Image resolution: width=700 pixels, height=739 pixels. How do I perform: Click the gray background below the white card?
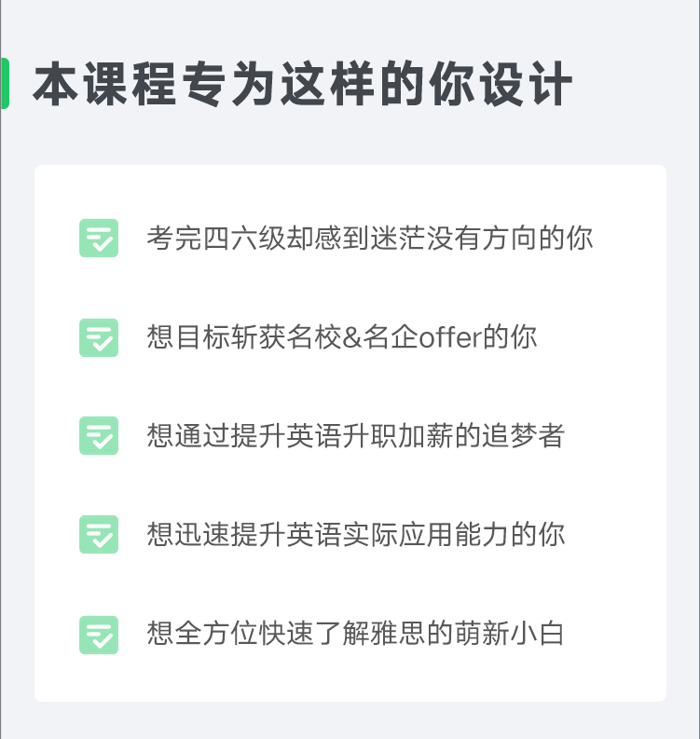point(350,721)
